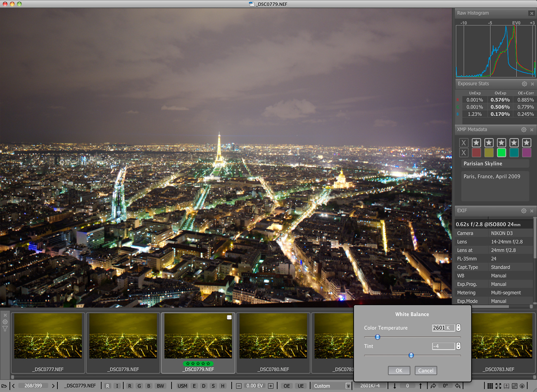Click the Tint stepper arrows

tap(458, 346)
